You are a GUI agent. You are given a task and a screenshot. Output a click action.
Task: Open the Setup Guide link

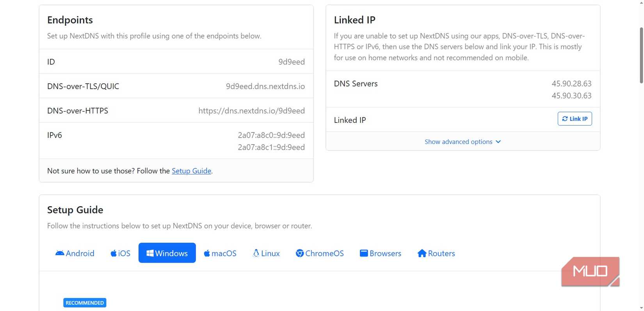[191, 171]
